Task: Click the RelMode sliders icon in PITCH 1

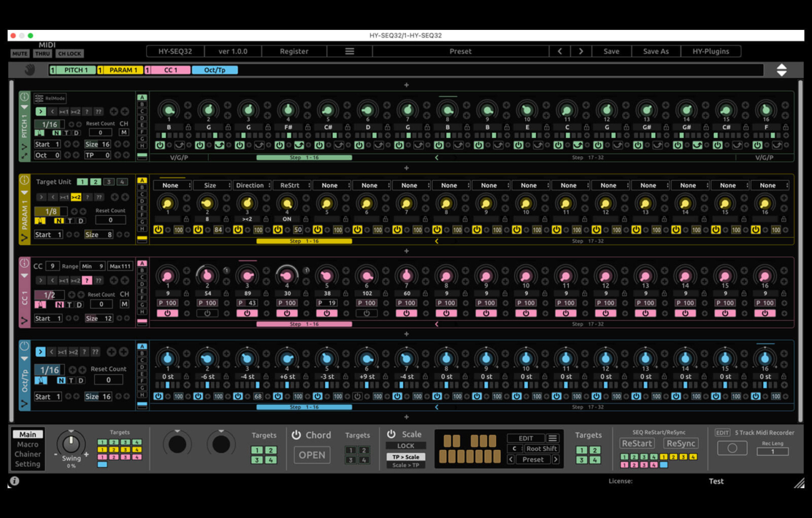Action: (39, 99)
